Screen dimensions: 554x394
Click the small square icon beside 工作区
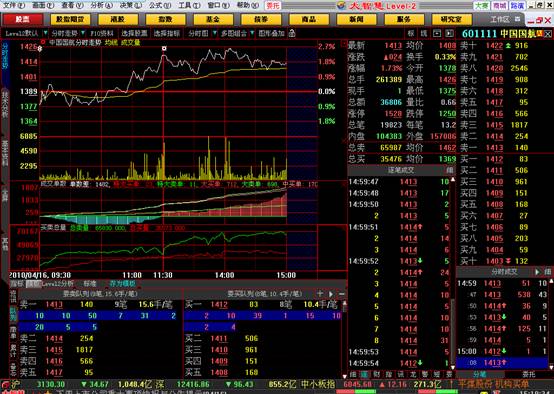coord(517,19)
